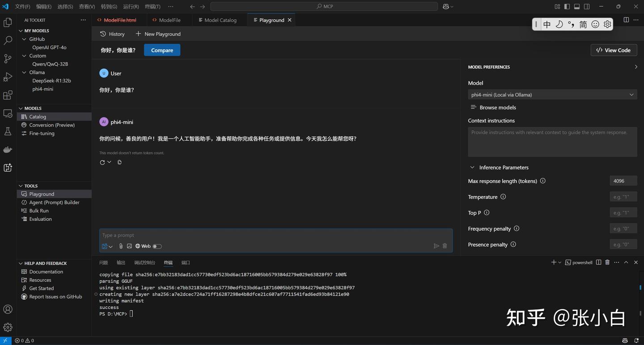Select DeepSeek-R1:32b model in the tree
This screenshot has height=345, width=644.
[x=51, y=81]
